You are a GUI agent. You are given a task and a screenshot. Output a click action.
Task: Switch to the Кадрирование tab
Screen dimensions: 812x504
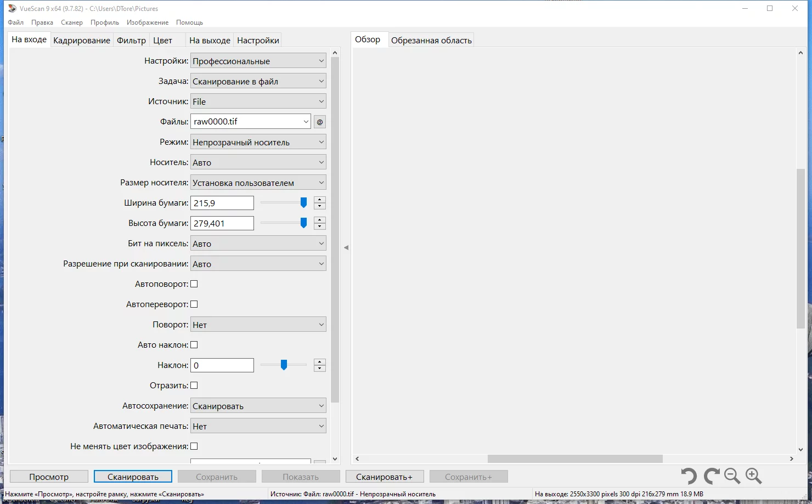[82, 40]
